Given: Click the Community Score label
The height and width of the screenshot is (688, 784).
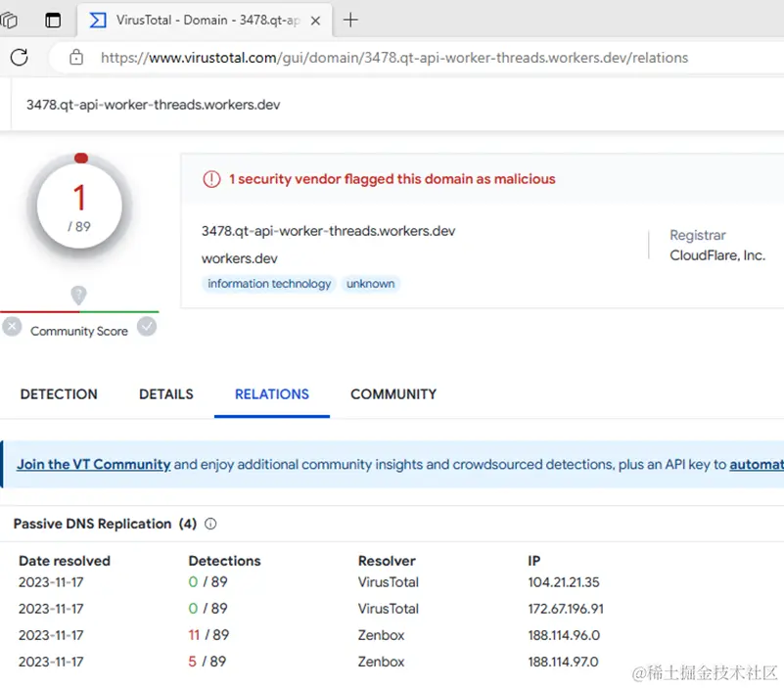Looking at the screenshot, I should point(79,331).
